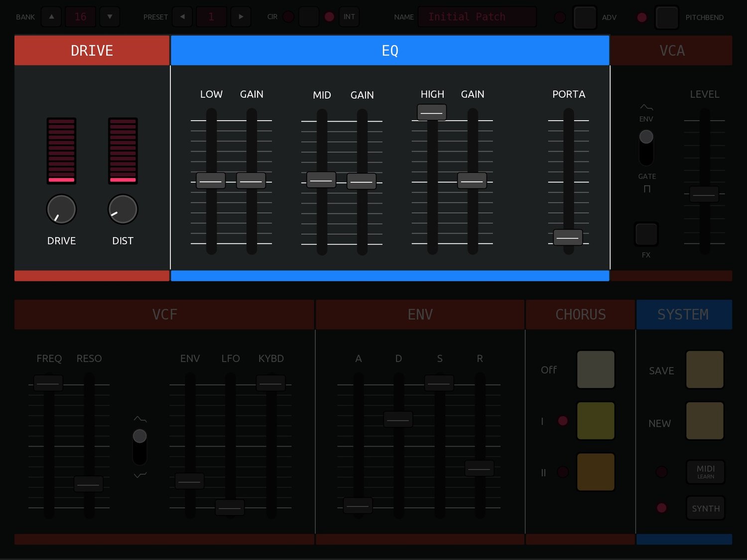This screenshot has height=560, width=747.
Task: Open the SYSTEM panel header
Action: (x=684, y=314)
